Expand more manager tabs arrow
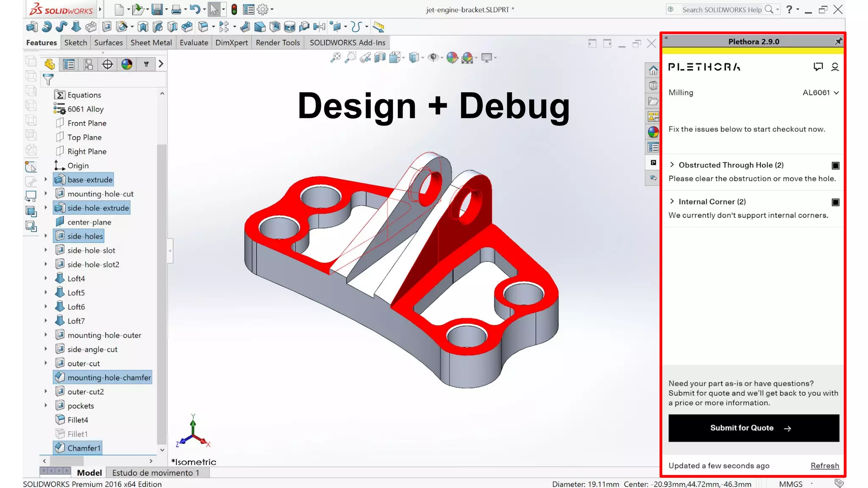The width and height of the screenshot is (868, 488). [x=161, y=64]
